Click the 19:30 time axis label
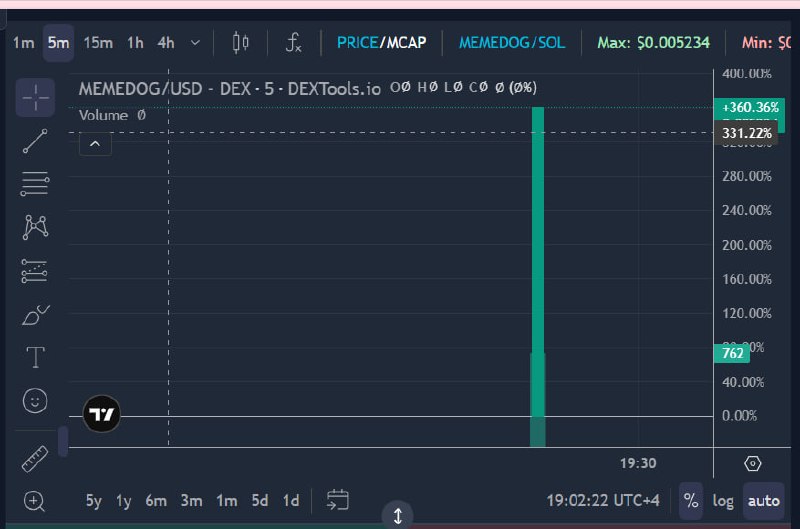Screen dimensions: 800x529 click(638, 463)
